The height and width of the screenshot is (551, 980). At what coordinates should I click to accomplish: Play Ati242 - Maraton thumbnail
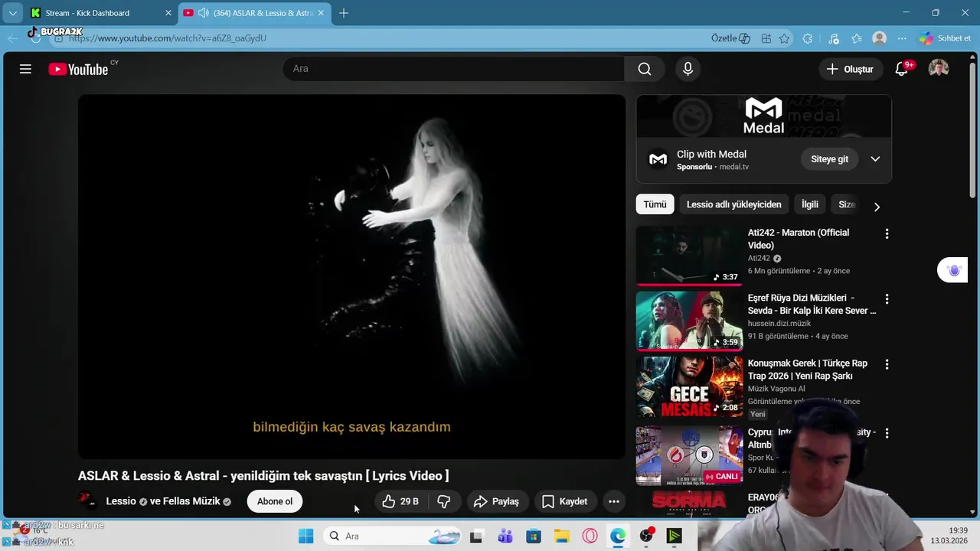click(x=689, y=256)
